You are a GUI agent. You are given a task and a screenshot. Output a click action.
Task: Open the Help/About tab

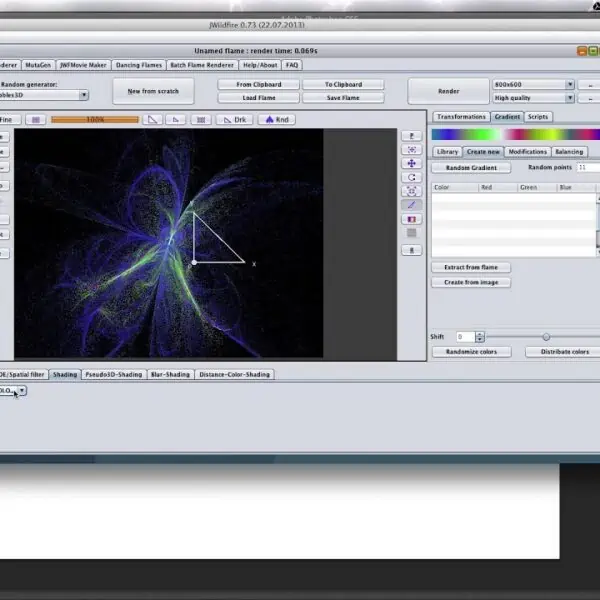pos(260,65)
